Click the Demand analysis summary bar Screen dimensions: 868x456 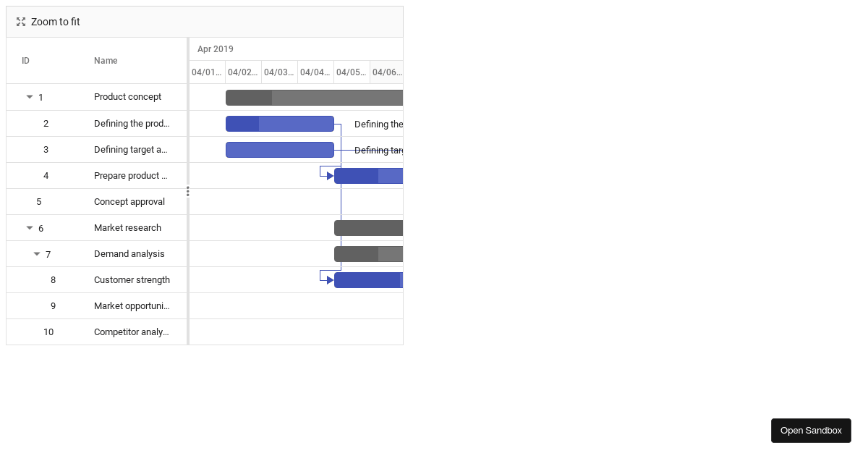click(368, 254)
